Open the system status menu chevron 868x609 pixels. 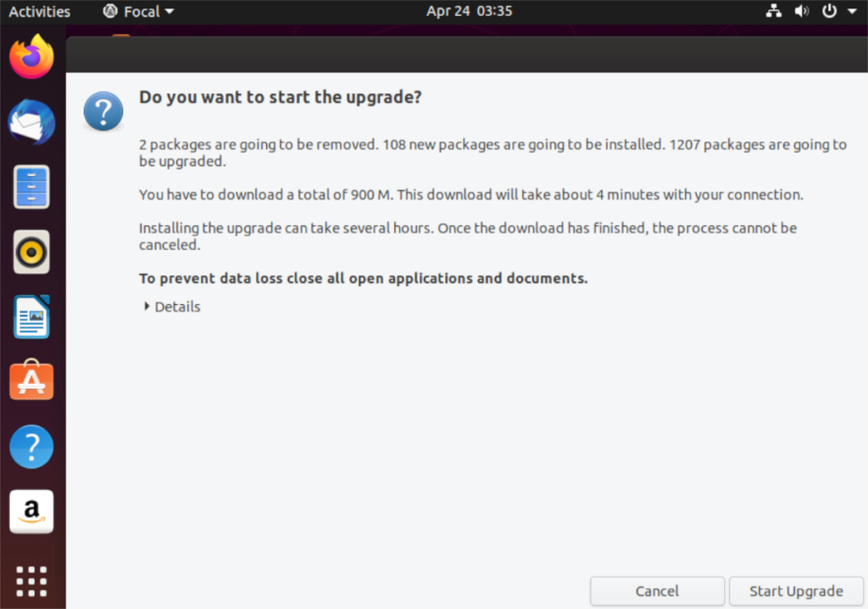853,11
